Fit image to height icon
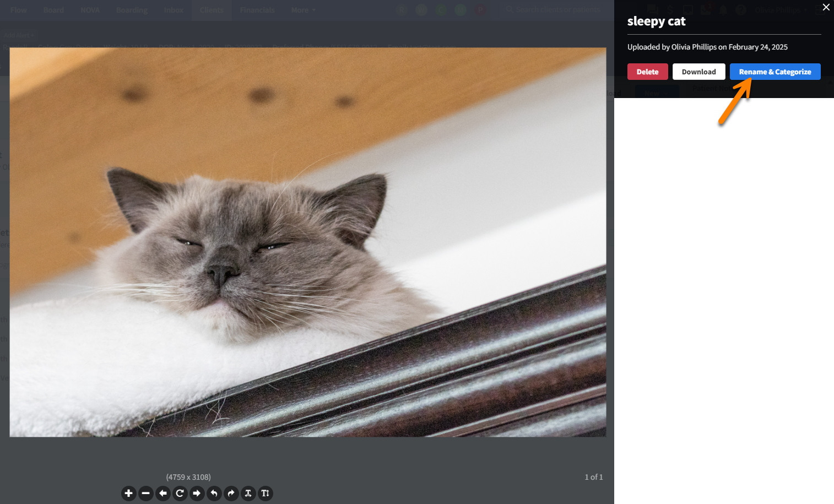This screenshot has height=504, width=834. pyautogui.click(x=266, y=494)
